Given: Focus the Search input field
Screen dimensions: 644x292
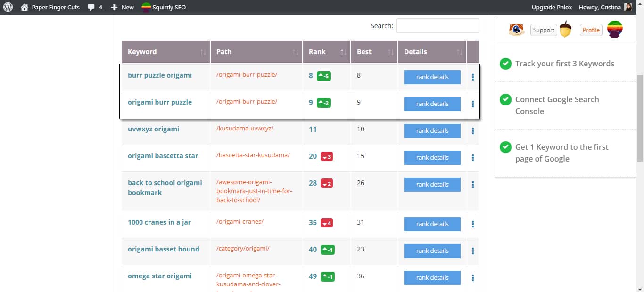Looking at the screenshot, I should pyautogui.click(x=438, y=26).
